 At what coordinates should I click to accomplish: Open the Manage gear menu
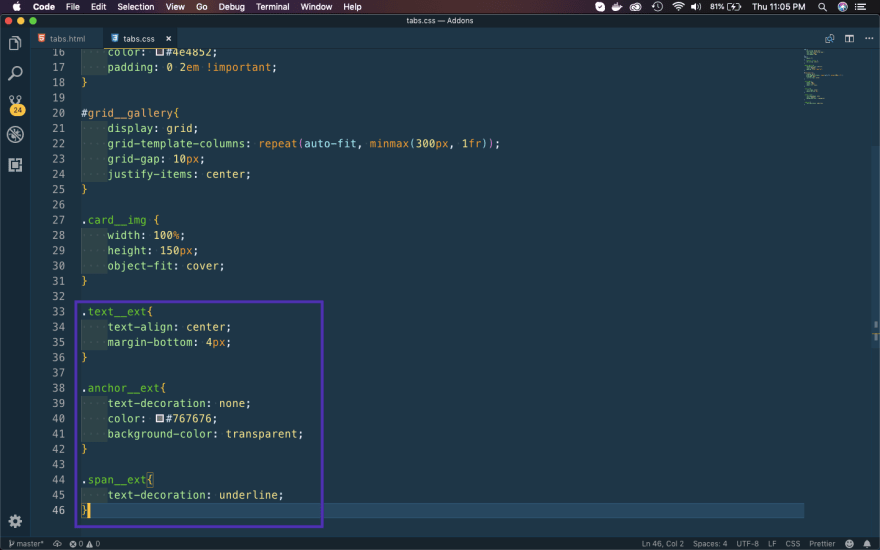point(15,521)
